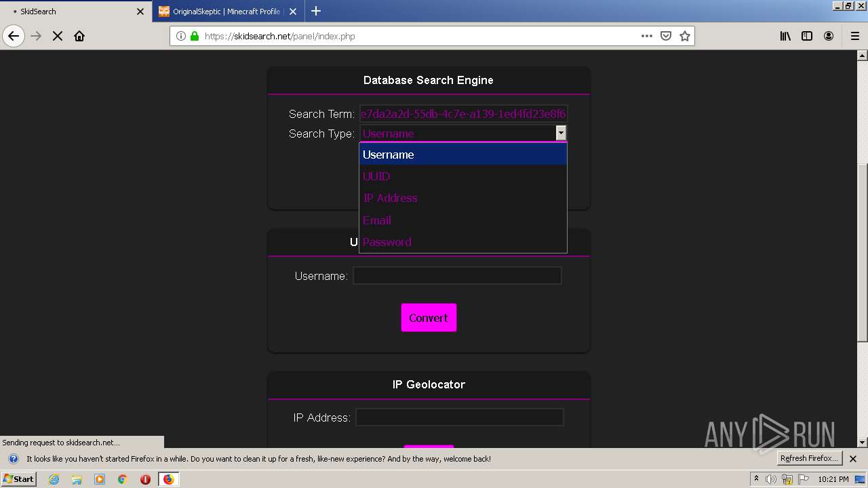The height and width of the screenshot is (488, 868).
Task: Click the page vertical scrollbar thumb
Action: (x=863, y=253)
